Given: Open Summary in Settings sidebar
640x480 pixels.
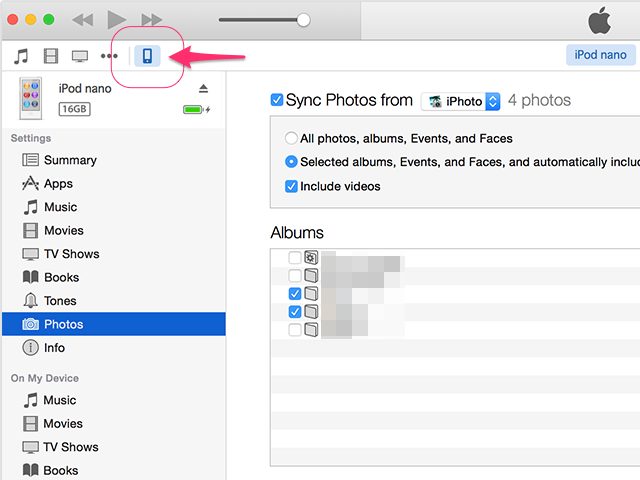Looking at the screenshot, I should (113, 160).
